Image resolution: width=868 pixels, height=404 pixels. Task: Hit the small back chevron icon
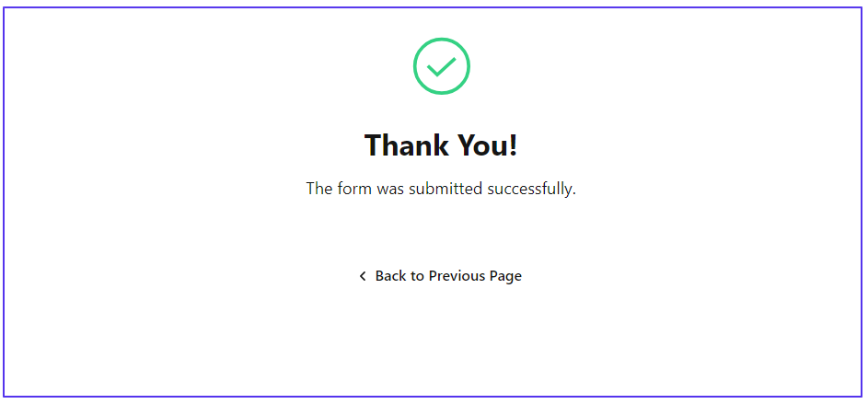(363, 276)
